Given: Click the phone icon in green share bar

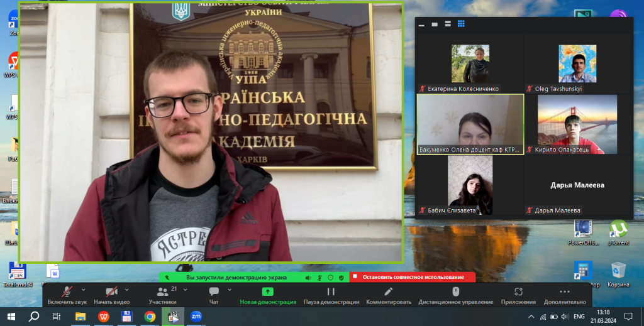Looking at the screenshot, I should click(x=167, y=278).
